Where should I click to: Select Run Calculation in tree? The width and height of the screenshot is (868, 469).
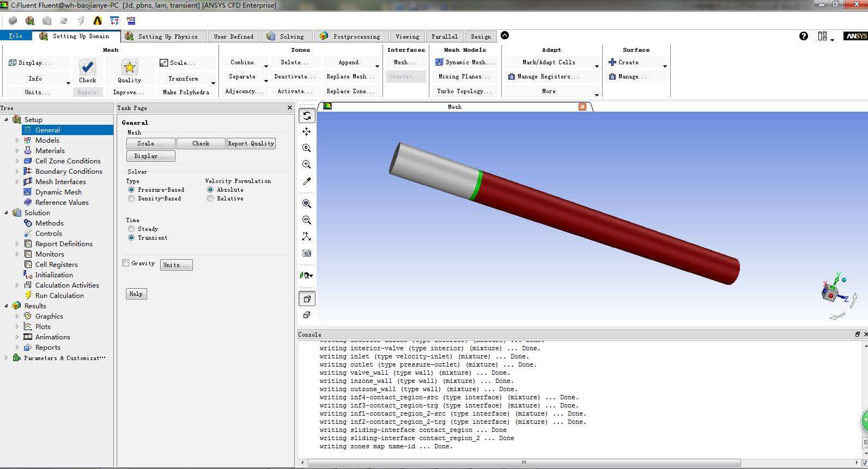(59, 296)
